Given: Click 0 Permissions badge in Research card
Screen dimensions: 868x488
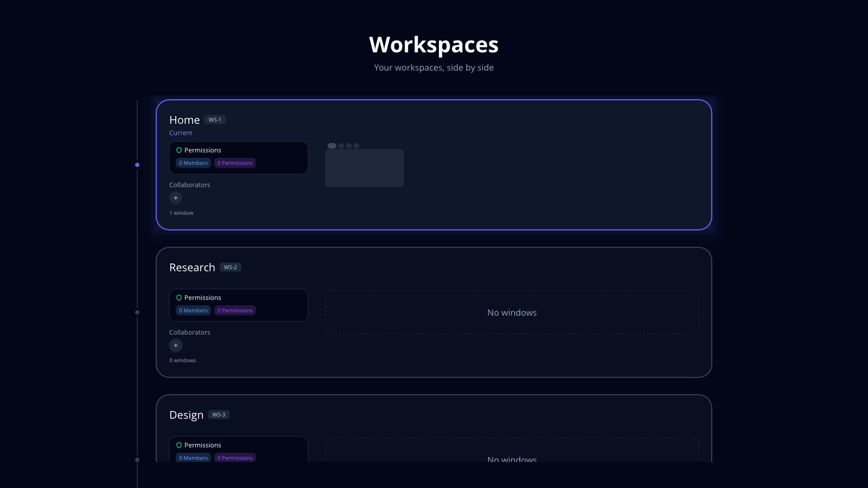Looking at the screenshot, I should click(235, 311).
